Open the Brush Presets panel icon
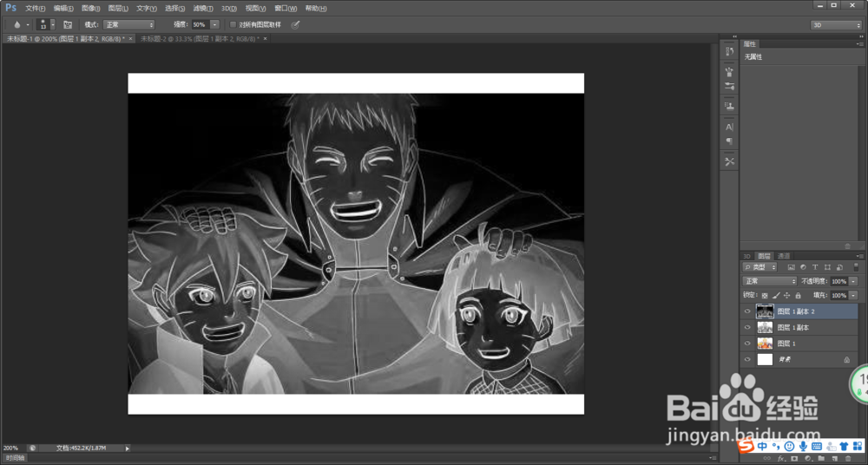 click(x=730, y=87)
